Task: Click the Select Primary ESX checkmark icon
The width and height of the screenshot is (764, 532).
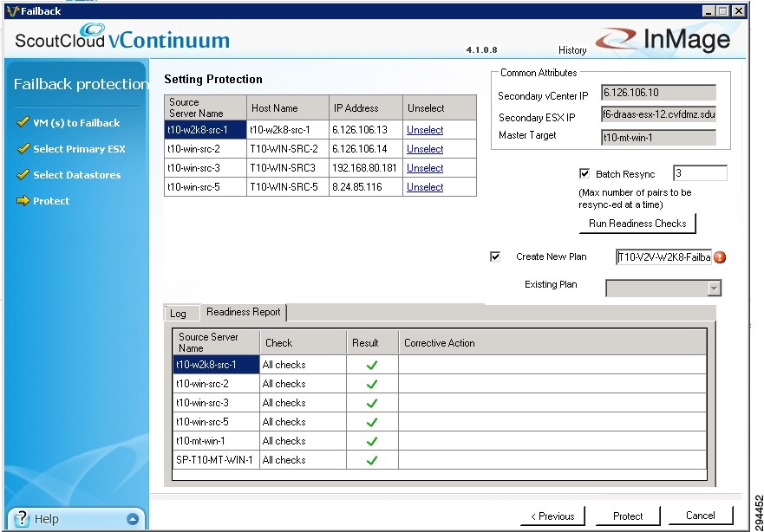Action: tap(23, 148)
